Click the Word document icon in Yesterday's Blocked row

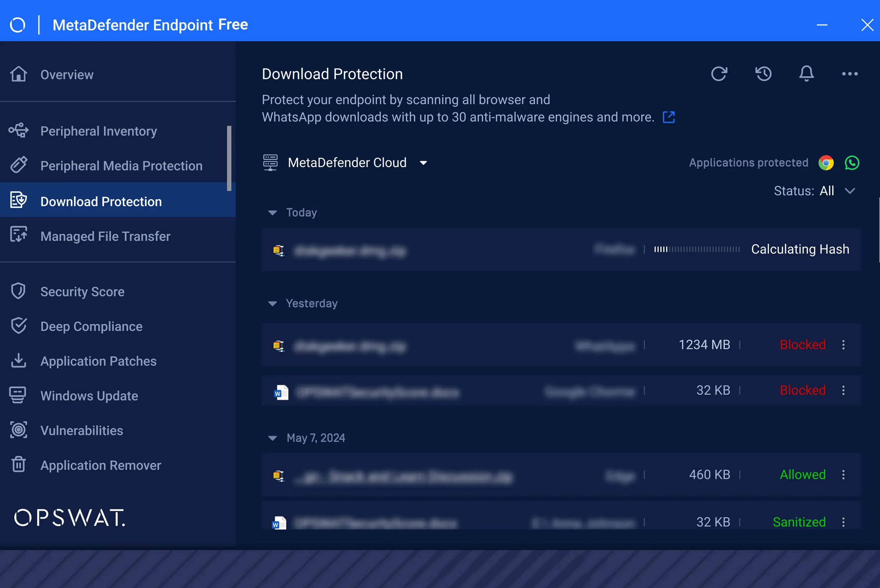click(x=281, y=392)
